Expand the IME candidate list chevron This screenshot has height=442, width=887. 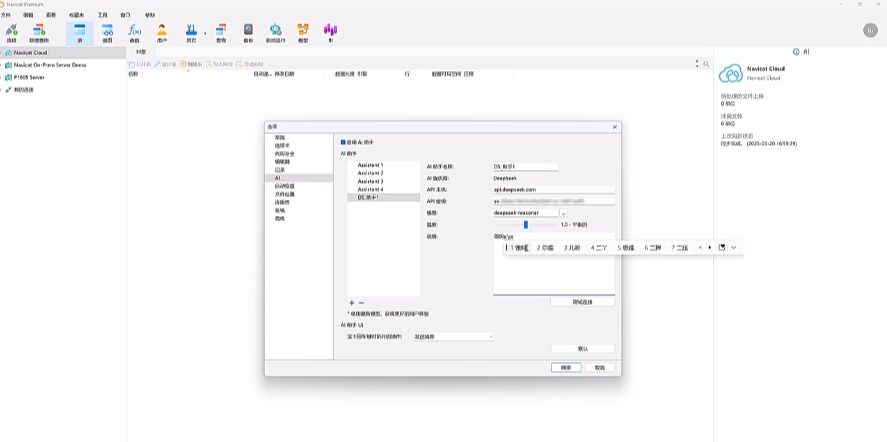point(734,247)
